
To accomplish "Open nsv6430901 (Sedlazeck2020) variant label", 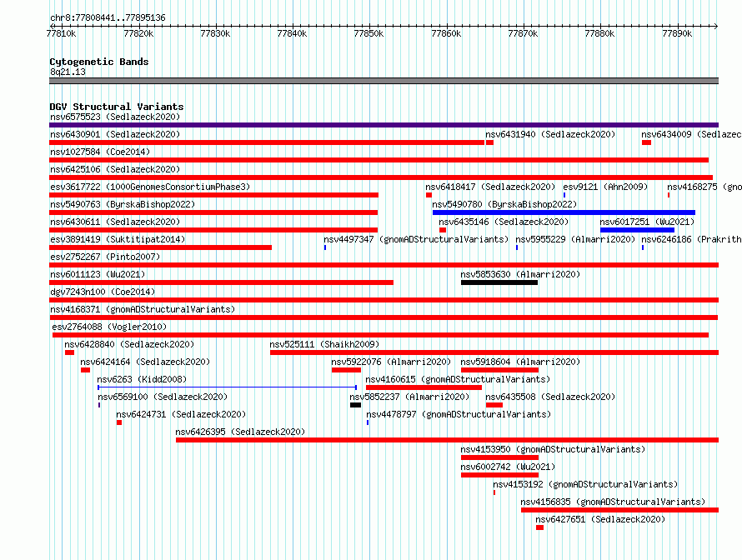I will (x=115, y=134).
